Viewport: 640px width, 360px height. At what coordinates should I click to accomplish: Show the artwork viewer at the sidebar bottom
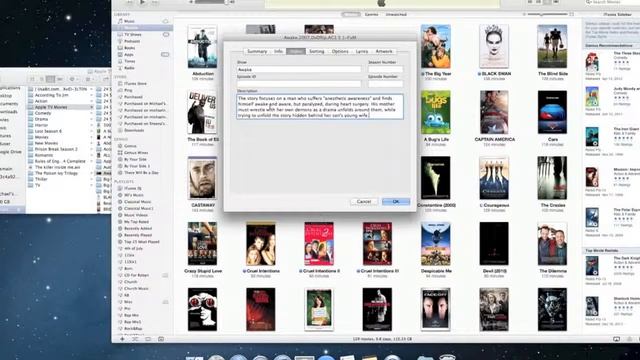coord(161,339)
